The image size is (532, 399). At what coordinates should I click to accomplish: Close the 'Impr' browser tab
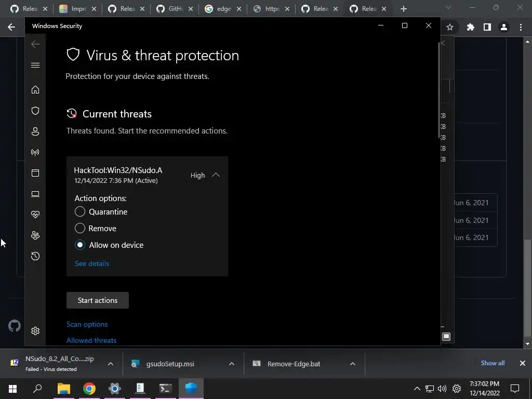click(94, 9)
